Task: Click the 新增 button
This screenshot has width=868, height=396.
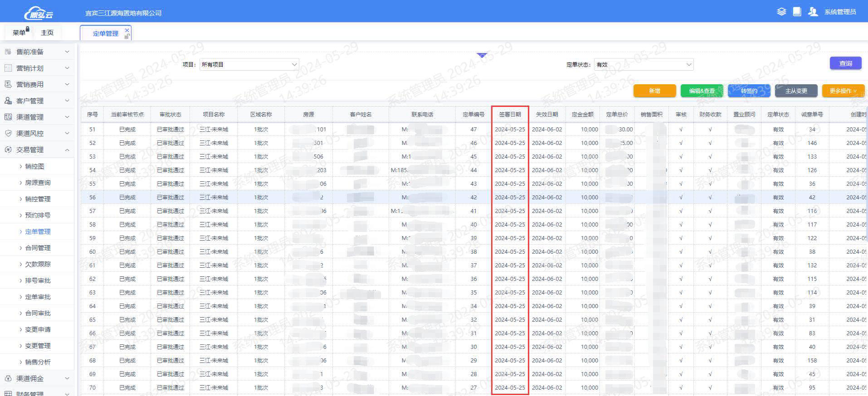Action: (654, 91)
